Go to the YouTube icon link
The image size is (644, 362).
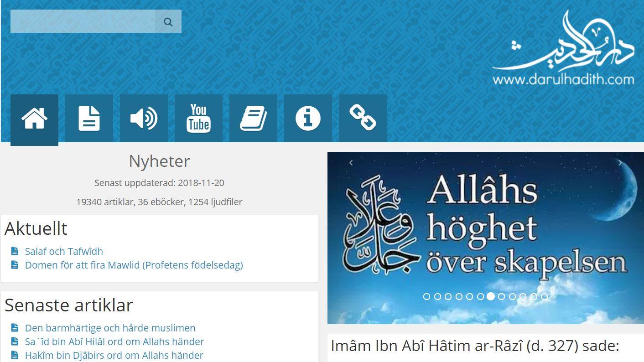pos(198,119)
